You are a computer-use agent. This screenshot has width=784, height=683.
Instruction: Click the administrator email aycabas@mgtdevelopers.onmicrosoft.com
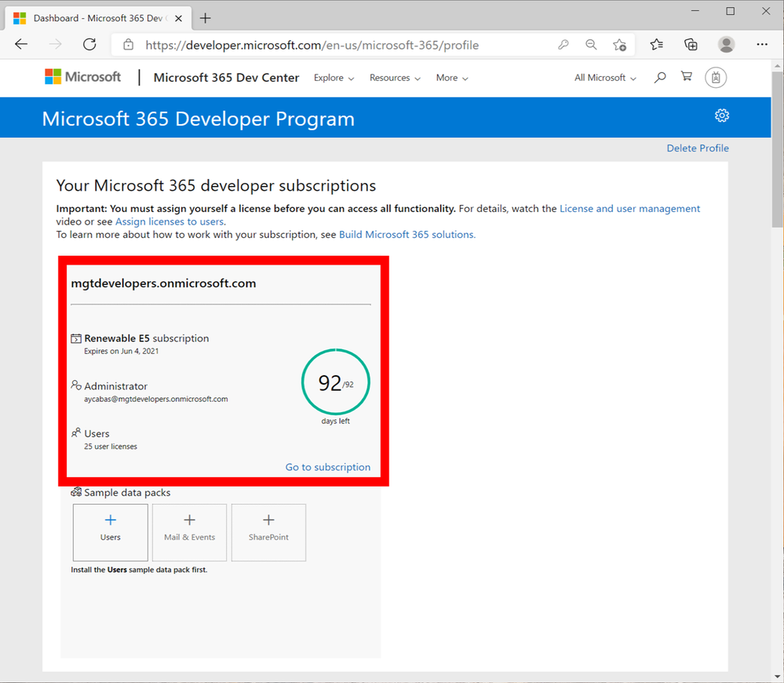point(156,399)
